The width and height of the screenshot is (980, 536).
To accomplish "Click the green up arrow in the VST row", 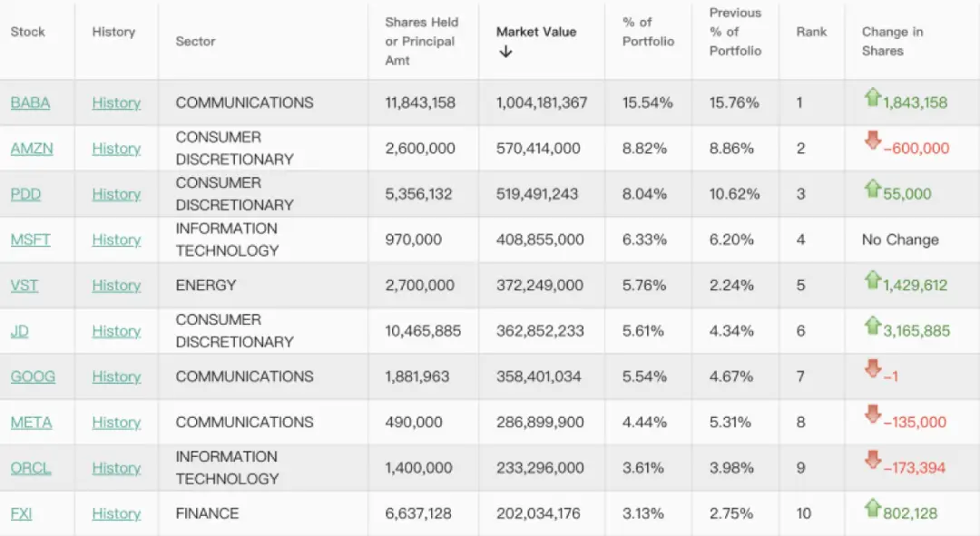I will (872, 278).
